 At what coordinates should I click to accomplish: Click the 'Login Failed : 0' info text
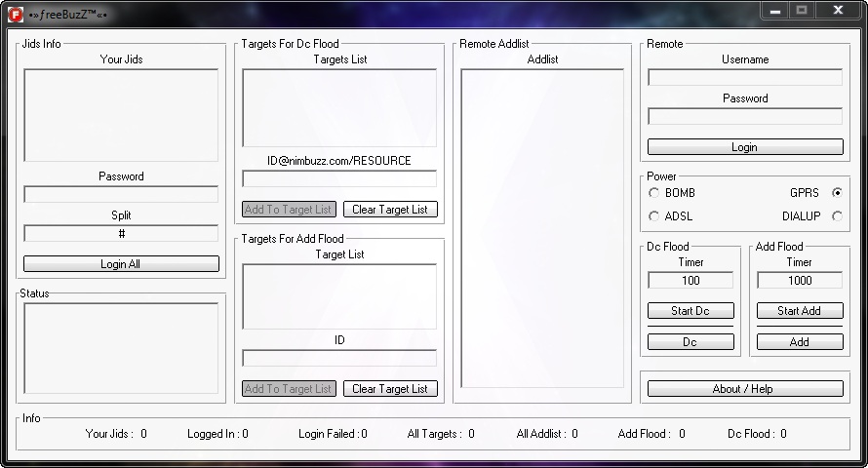point(333,434)
